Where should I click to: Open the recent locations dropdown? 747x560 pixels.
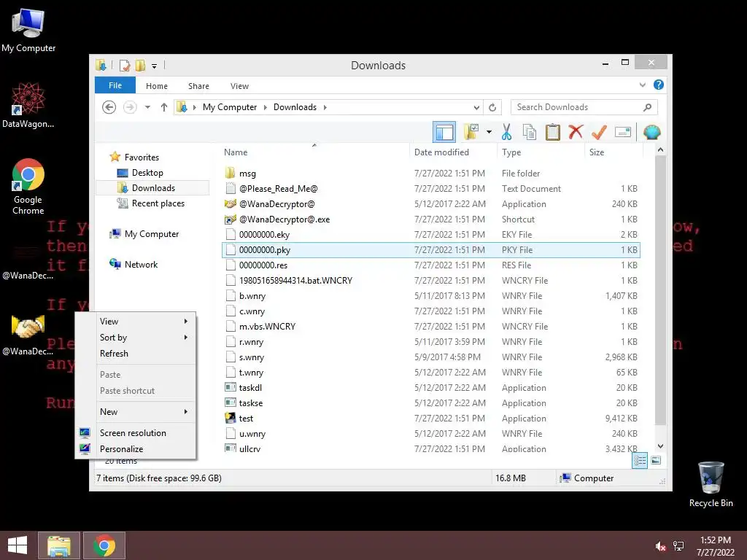147,107
